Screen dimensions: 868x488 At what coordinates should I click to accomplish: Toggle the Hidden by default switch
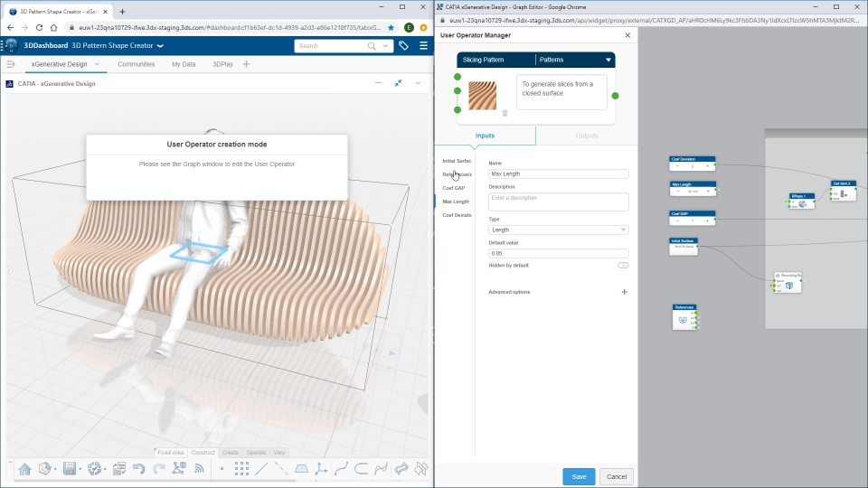(623, 266)
